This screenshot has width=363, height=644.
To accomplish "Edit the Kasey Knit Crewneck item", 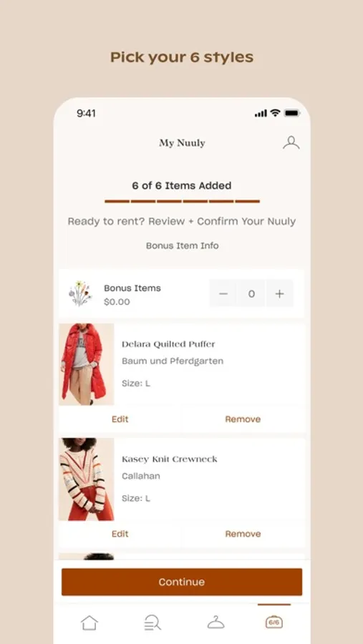I will coord(120,534).
